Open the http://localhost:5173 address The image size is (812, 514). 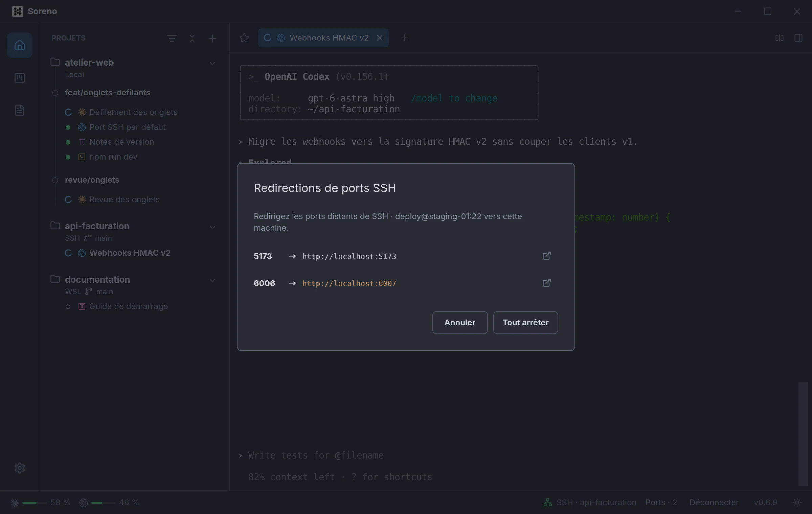coord(349,256)
